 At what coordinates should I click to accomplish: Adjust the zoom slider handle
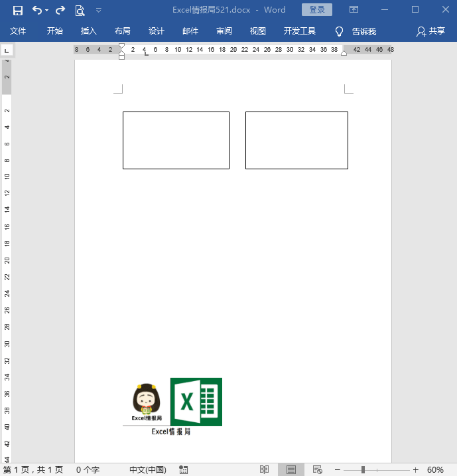[x=363, y=469]
